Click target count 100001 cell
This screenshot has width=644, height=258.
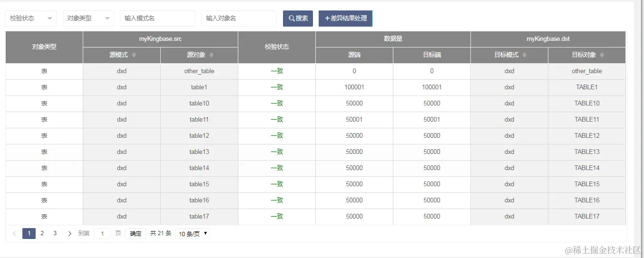pos(432,87)
